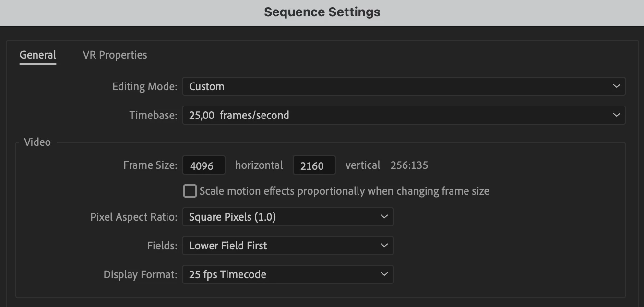Click the vertical frame size field 2160
The image size is (644, 307).
click(x=313, y=165)
